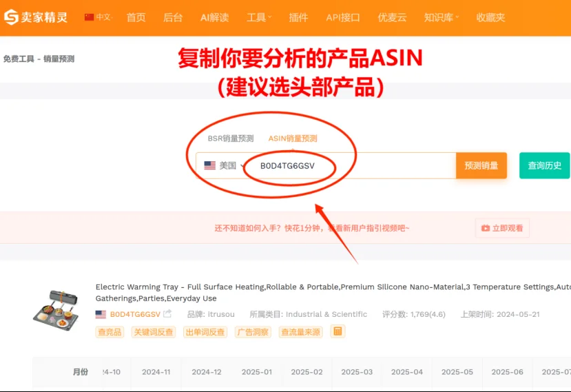The width and height of the screenshot is (571, 392).
Task: Click the 2025-05 month column header
Action: (x=457, y=372)
